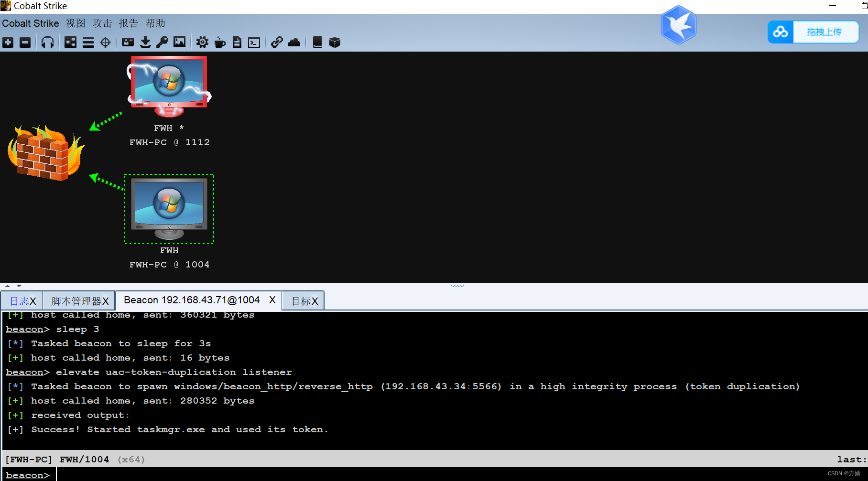This screenshot has height=481, width=868.
Task: Click the 'FWH-PC @ 1004' label
Action: coord(170,265)
